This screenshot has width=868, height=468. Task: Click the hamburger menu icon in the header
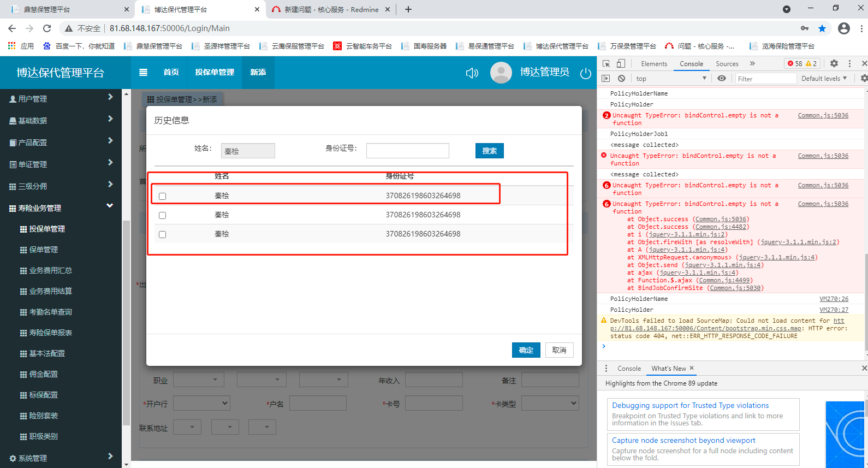pos(143,72)
